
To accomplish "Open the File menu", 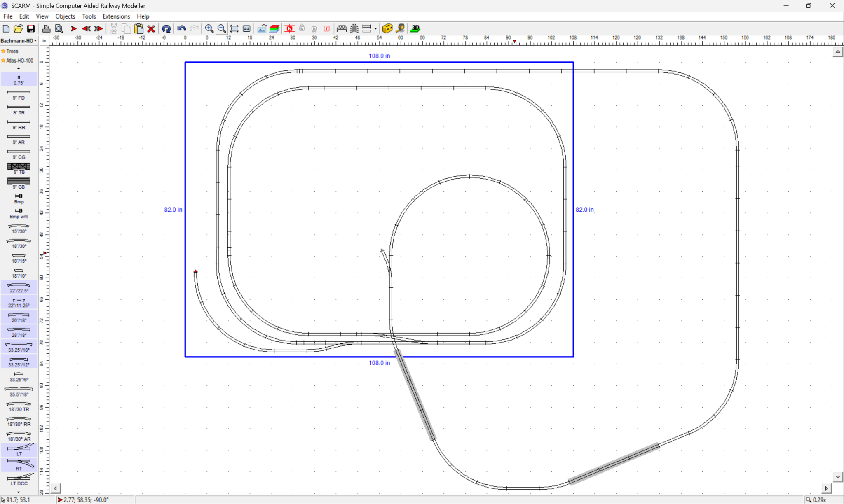I will pos(8,16).
